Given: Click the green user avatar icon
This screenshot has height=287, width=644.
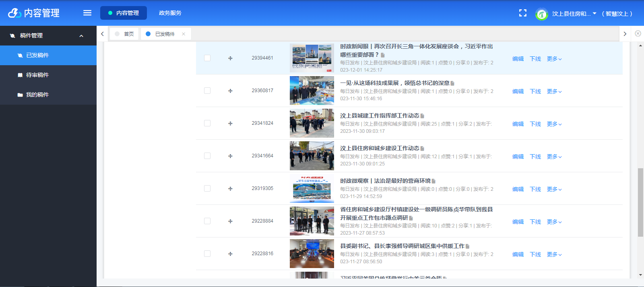Looking at the screenshot, I should tap(542, 14).
